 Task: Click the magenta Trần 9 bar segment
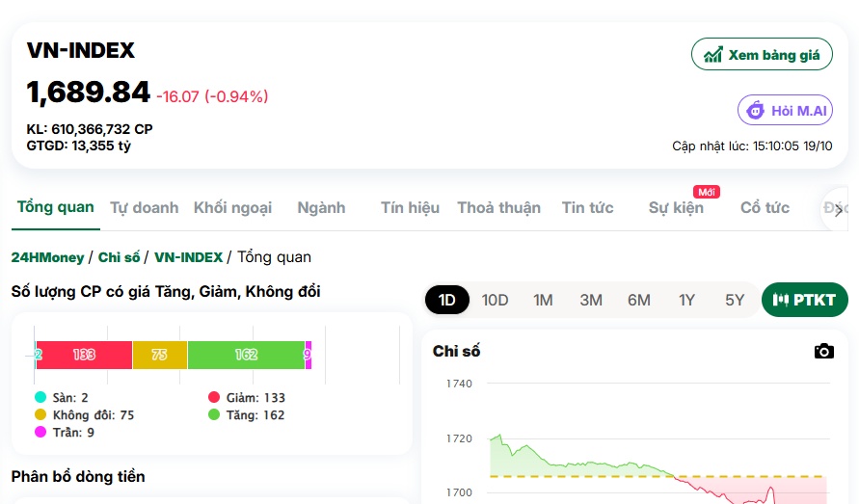308,355
